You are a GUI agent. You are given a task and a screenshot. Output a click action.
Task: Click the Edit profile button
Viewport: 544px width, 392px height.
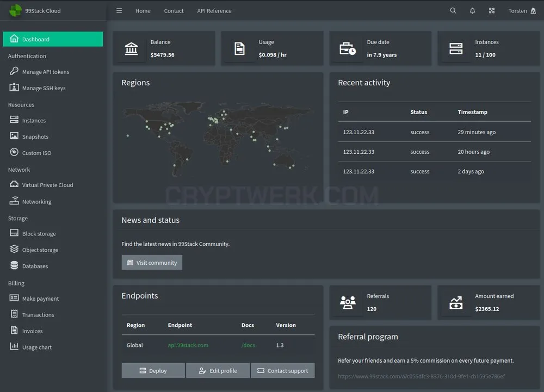coord(218,370)
